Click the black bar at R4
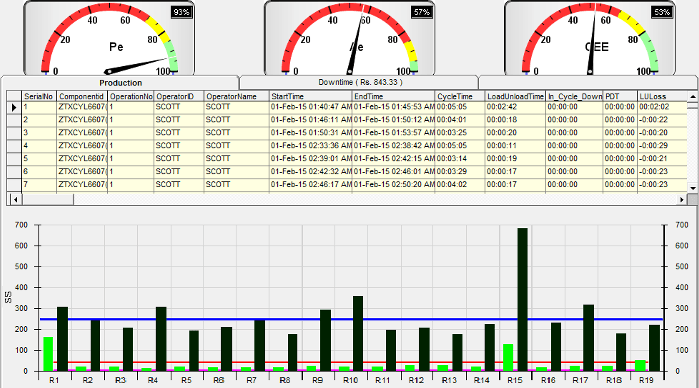Image resolution: width=699 pixels, height=388 pixels. [161, 339]
